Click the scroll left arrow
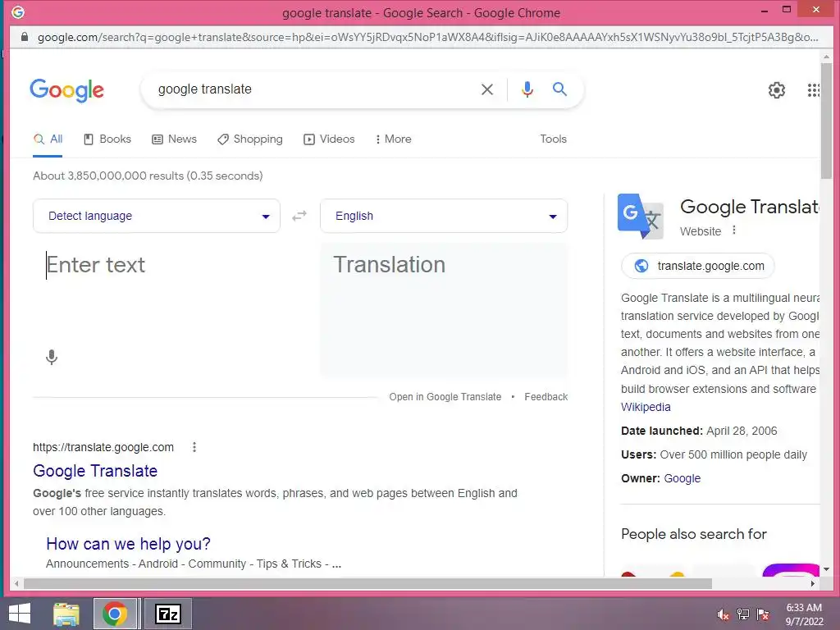The height and width of the screenshot is (630, 840). (x=16, y=583)
